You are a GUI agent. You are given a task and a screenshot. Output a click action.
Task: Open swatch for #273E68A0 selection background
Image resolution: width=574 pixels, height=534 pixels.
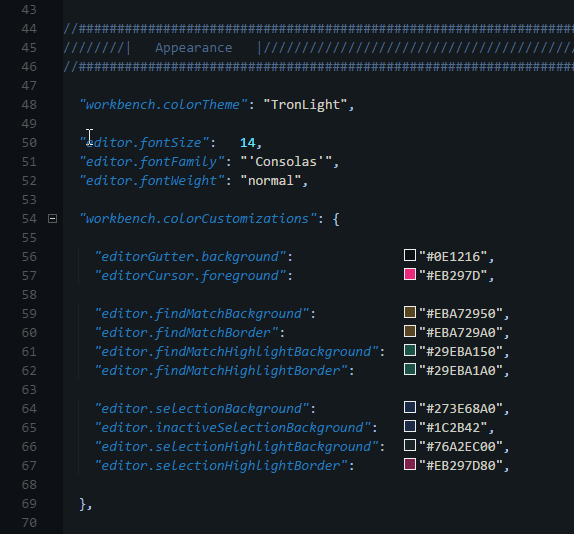pos(410,407)
